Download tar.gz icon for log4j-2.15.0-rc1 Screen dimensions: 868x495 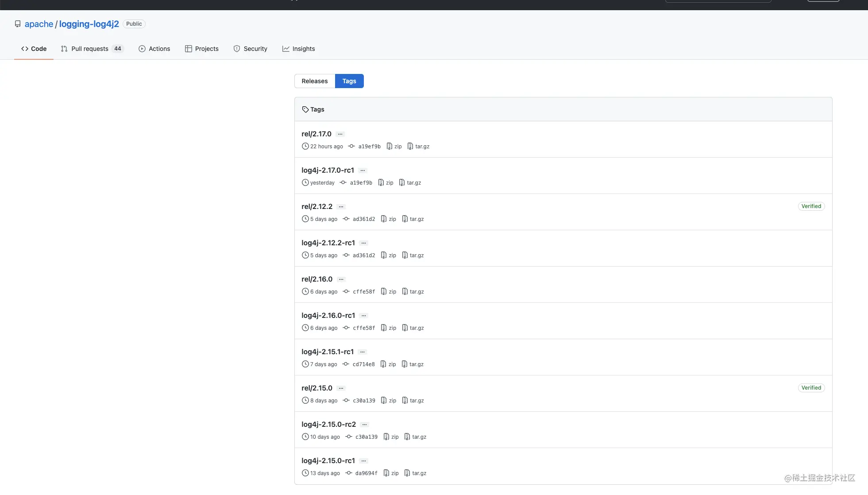pos(407,473)
